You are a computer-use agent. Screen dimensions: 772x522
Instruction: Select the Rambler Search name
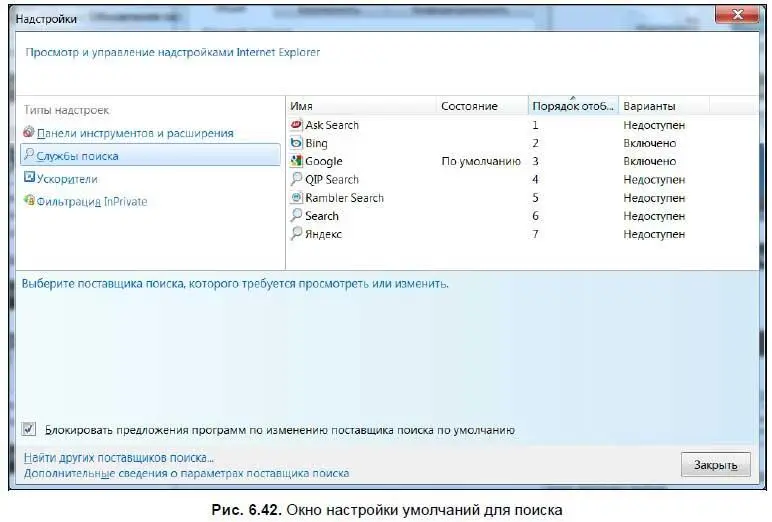click(344, 198)
